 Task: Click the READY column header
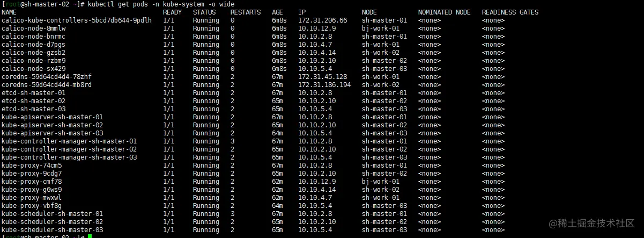172,12
